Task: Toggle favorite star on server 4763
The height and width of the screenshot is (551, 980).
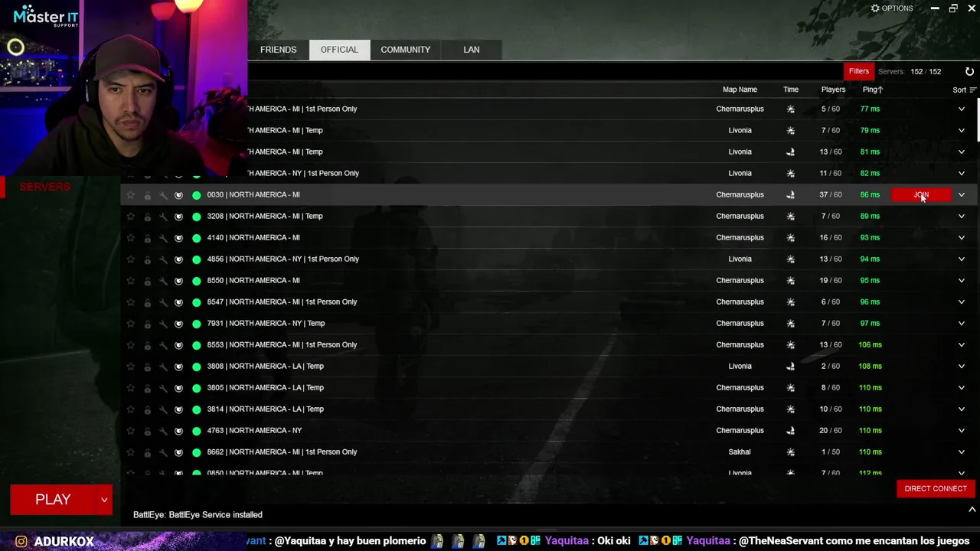Action: pyautogui.click(x=131, y=431)
